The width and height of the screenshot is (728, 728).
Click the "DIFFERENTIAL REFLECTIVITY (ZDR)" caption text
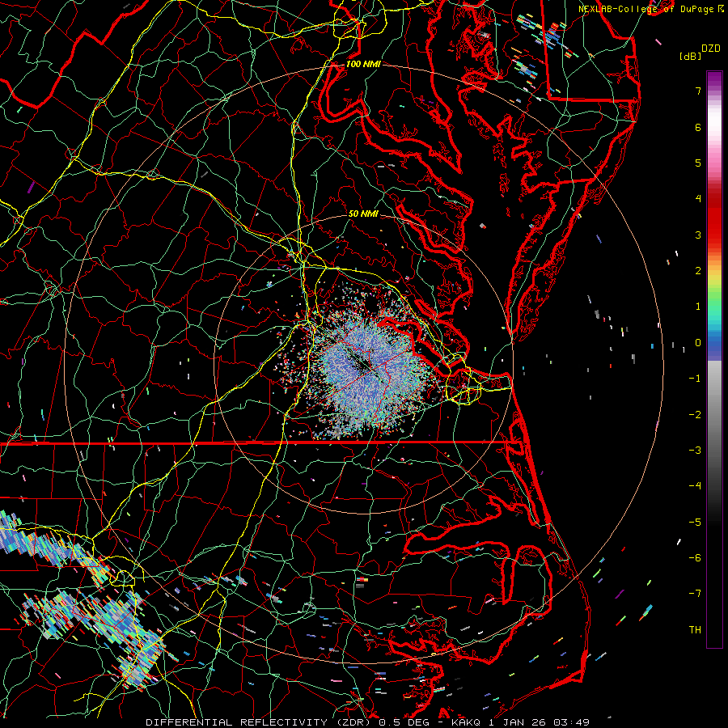[256, 722]
